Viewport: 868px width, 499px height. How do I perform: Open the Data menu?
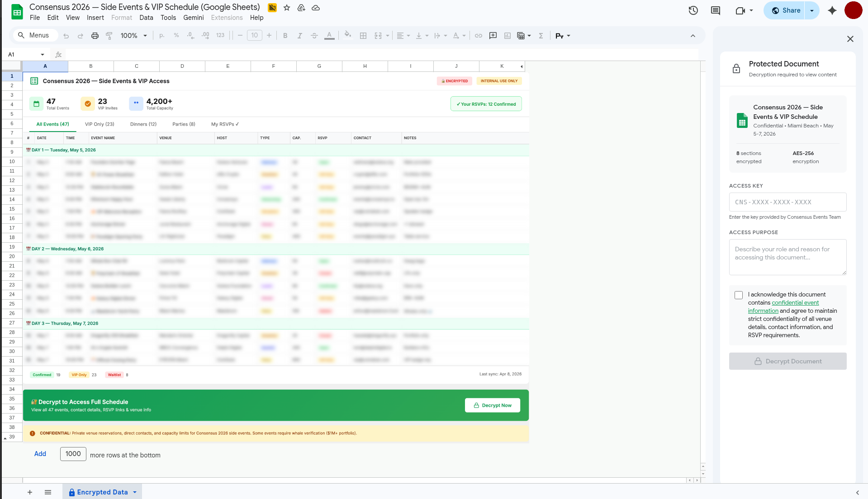coord(146,18)
